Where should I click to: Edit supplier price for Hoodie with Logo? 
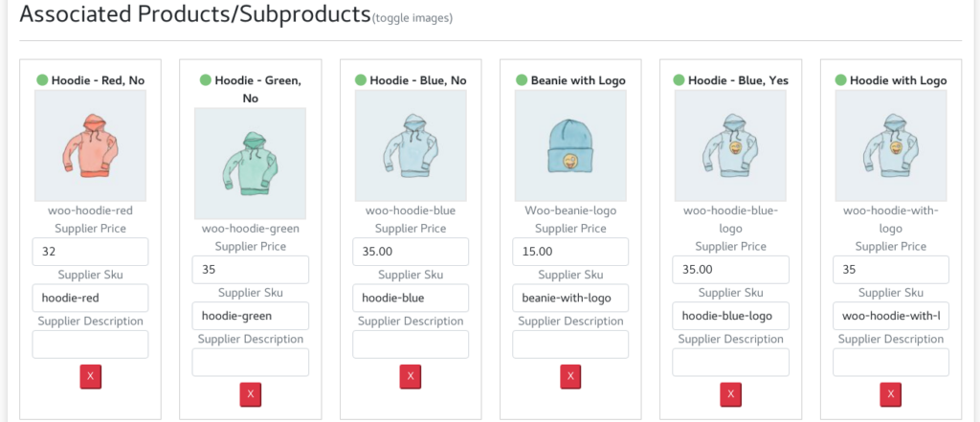[x=891, y=270]
